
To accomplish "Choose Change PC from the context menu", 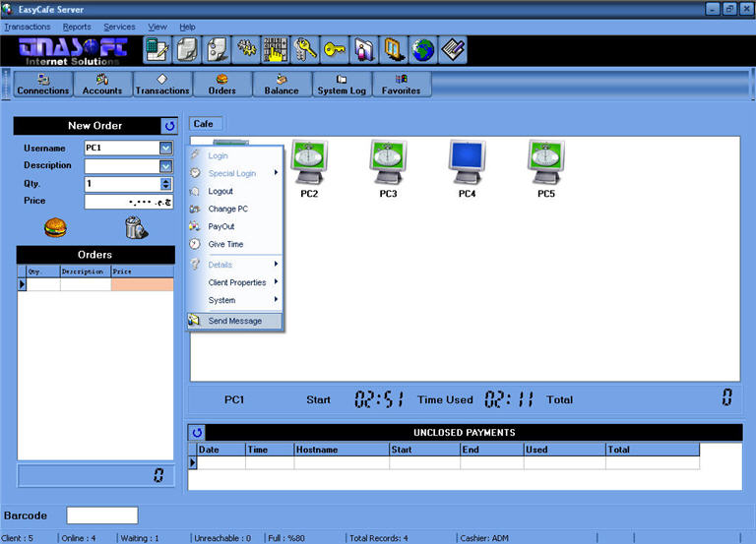I will [234, 210].
